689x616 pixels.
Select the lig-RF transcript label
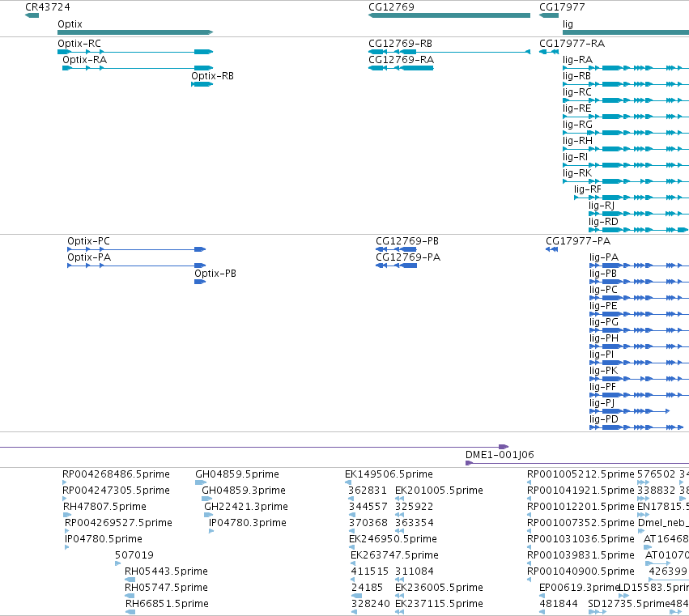point(588,189)
